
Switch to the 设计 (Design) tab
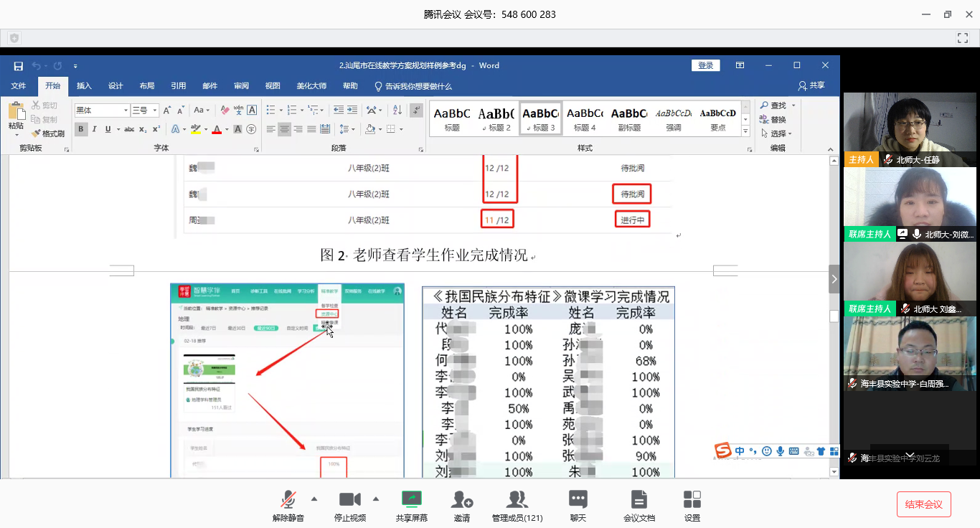coord(116,86)
